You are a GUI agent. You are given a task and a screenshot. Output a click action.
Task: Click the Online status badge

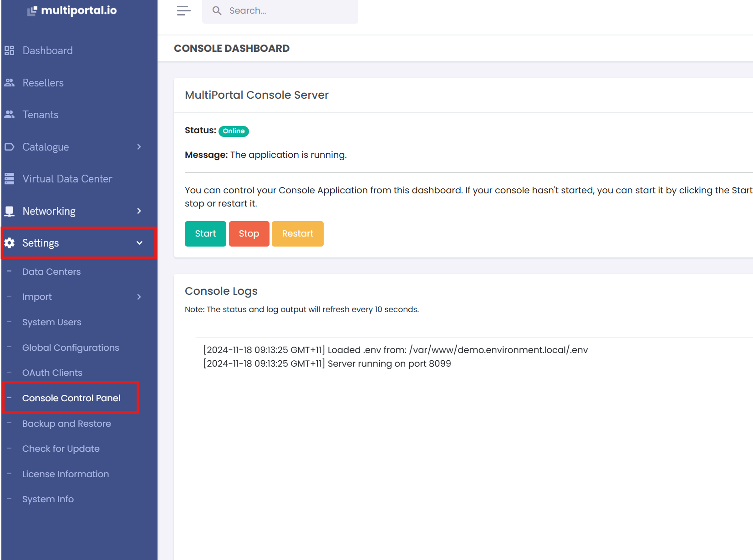(234, 131)
